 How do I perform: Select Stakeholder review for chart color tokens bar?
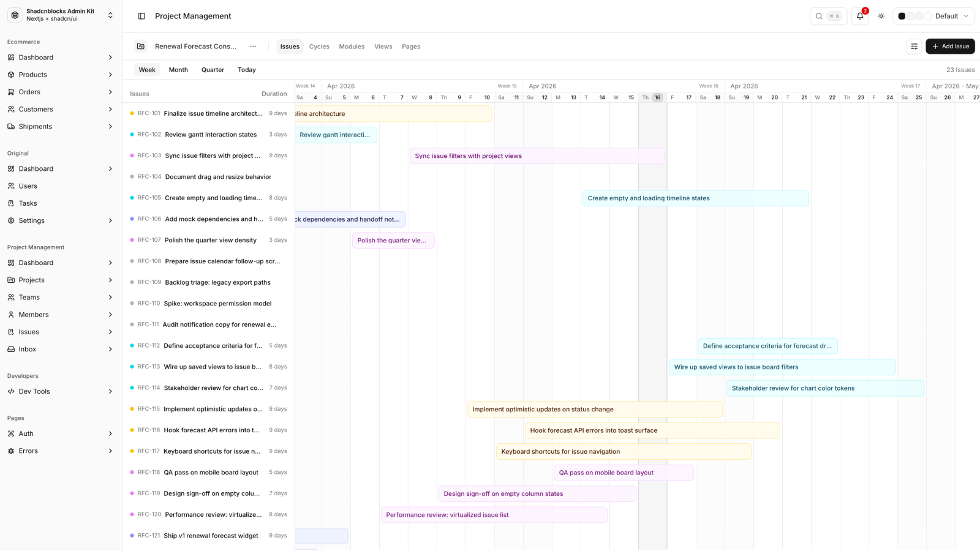pos(825,388)
